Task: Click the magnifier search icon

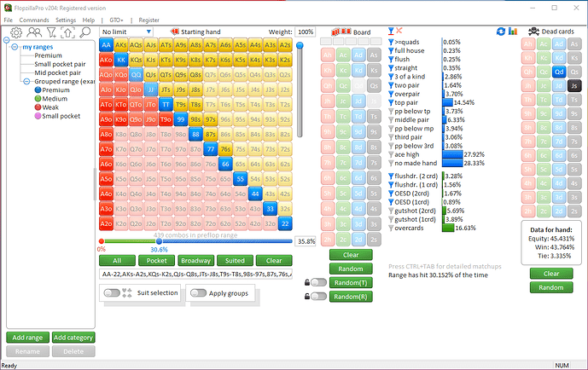Action: [85, 32]
